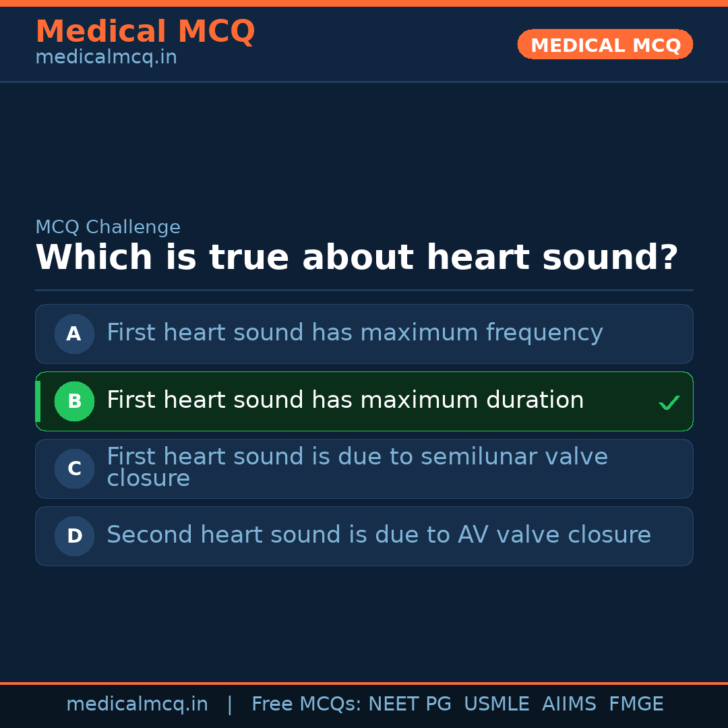Image resolution: width=728 pixels, height=728 pixels.
Task: Click the NEET PG footer text
Action: pos(410,704)
